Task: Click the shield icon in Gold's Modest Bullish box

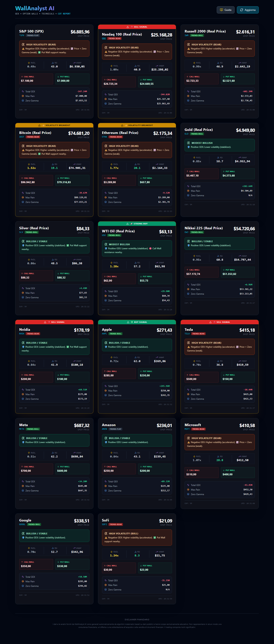Action: coord(189,147)
